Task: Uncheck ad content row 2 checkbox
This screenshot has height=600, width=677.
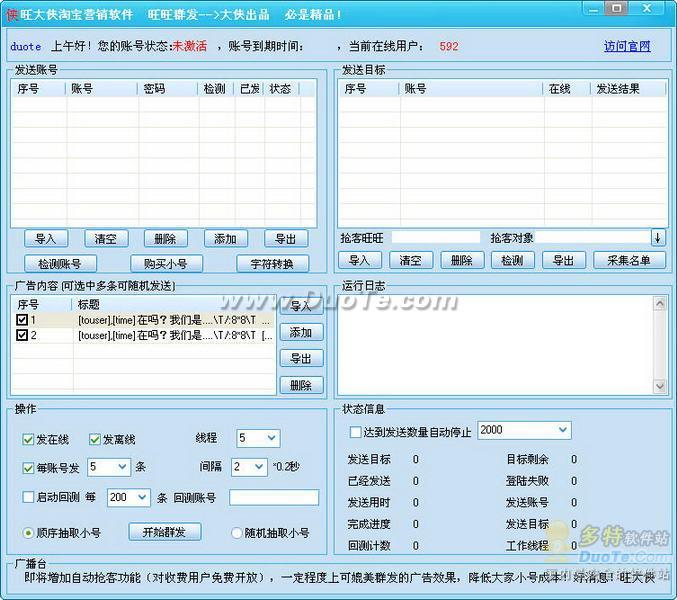Action: tap(22, 335)
